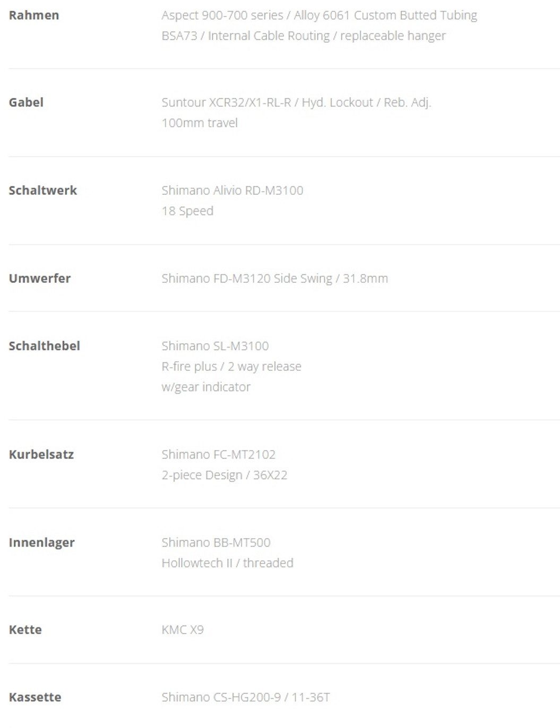Click the Schaltwerk heading
Viewport: 560px width, 728px height.
coord(43,190)
